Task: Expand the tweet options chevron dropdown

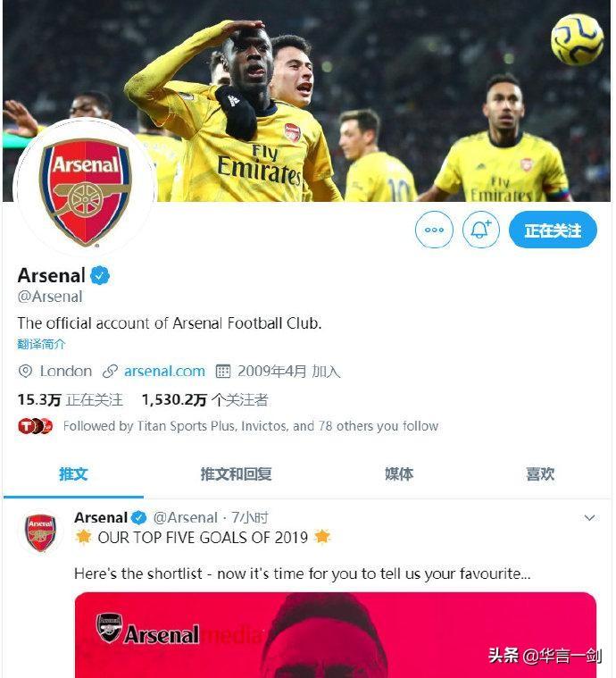Action: pyautogui.click(x=589, y=517)
